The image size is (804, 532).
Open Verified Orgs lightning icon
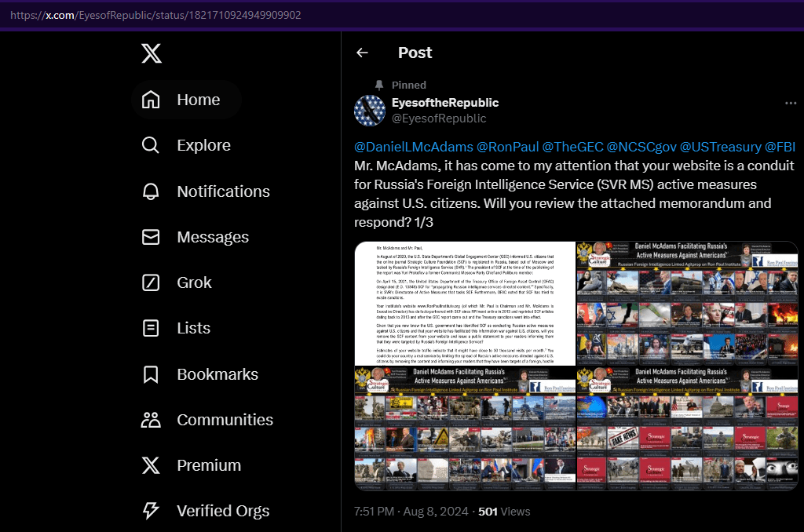(x=150, y=511)
